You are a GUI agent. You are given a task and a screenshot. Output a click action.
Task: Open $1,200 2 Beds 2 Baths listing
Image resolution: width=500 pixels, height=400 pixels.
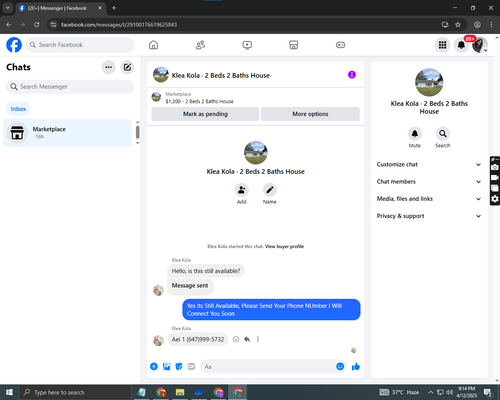click(199, 101)
